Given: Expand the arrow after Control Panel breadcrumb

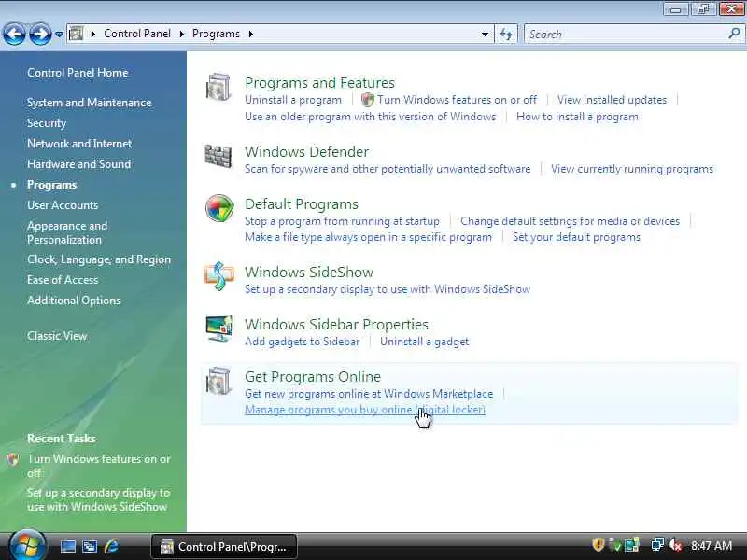Looking at the screenshot, I should 181,34.
